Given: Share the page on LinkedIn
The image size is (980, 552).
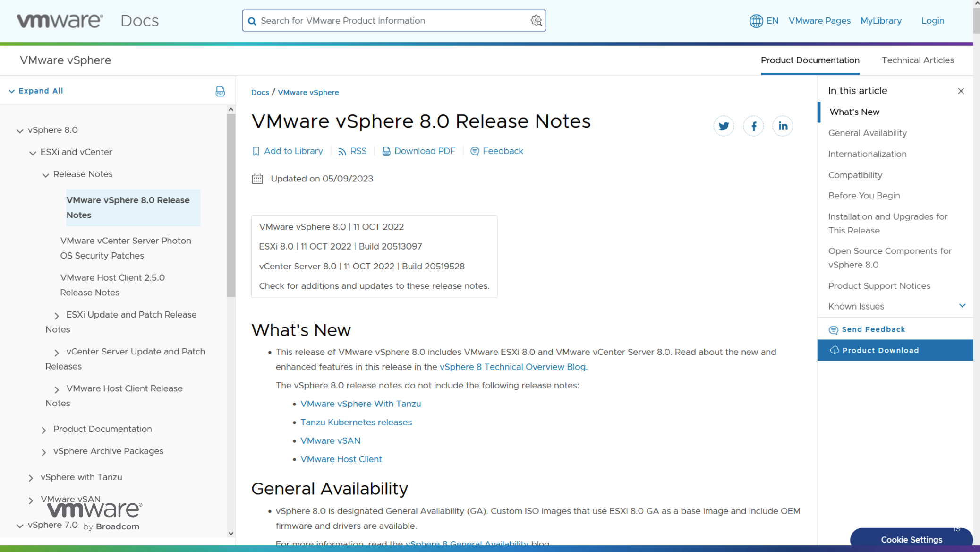Looking at the screenshot, I should pyautogui.click(x=783, y=126).
